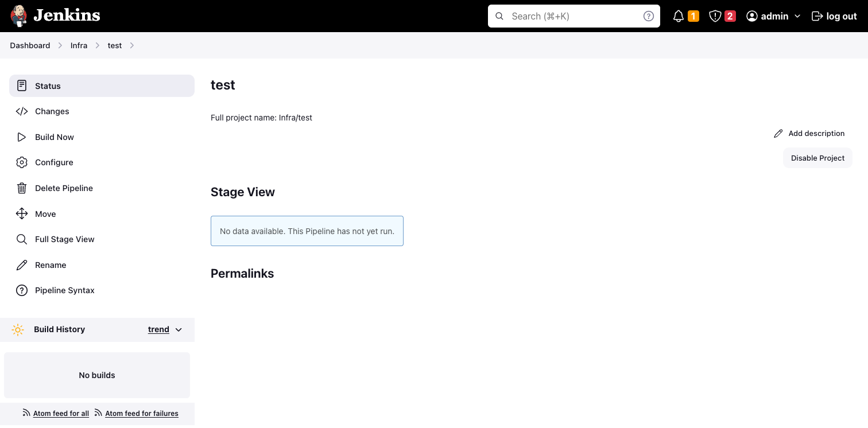Click the build health sun icon
This screenshot has height=428, width=868.
(18, 330)
